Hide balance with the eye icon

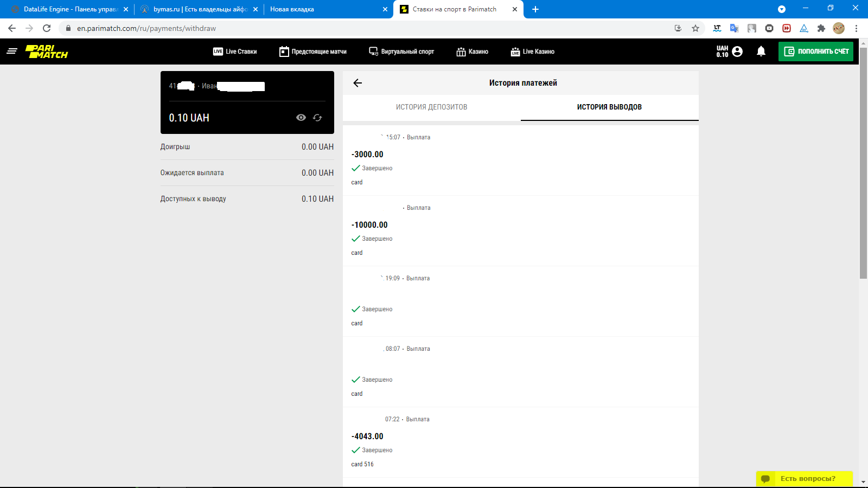[x=301, y=118]
